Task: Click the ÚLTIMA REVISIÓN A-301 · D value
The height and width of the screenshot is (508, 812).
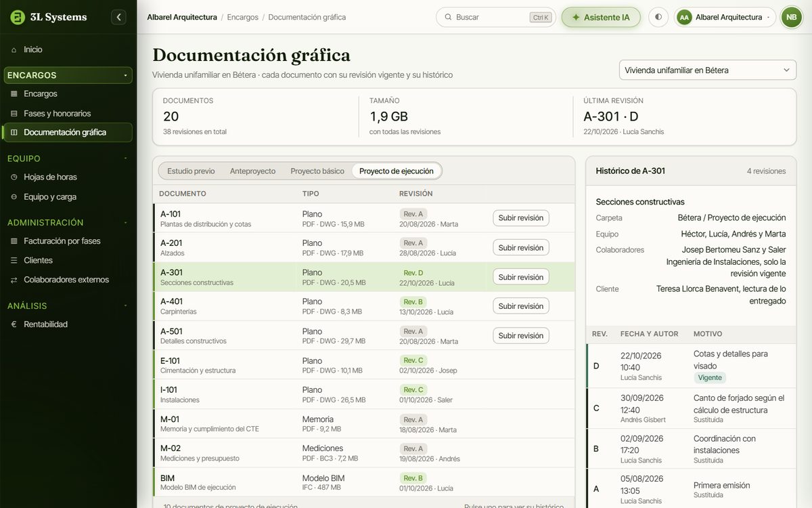Action: click(x=611, y=117)
